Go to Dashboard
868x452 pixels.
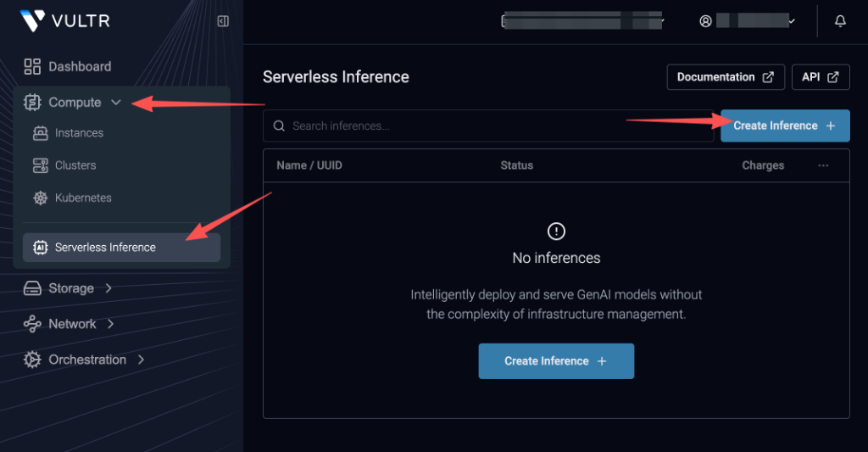tap(80, 66)
